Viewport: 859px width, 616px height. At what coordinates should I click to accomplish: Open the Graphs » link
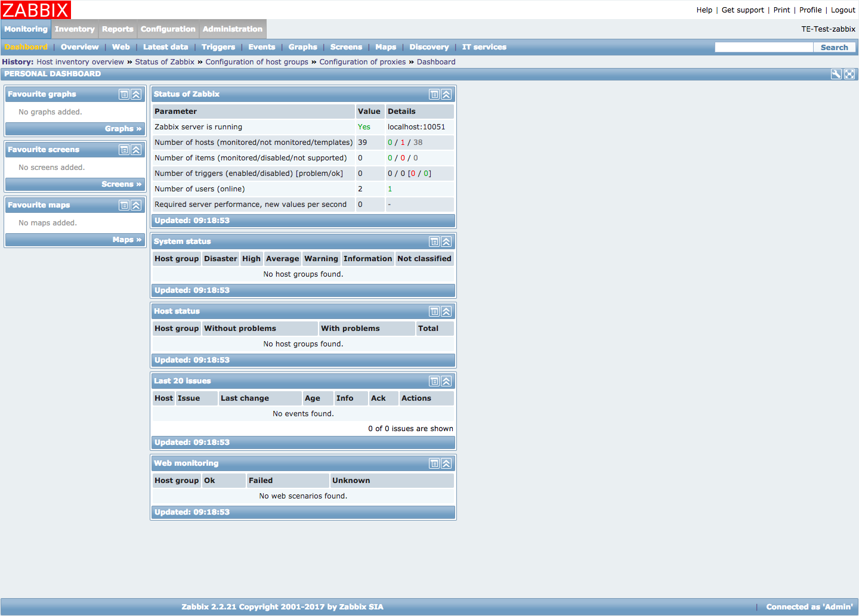123,129
